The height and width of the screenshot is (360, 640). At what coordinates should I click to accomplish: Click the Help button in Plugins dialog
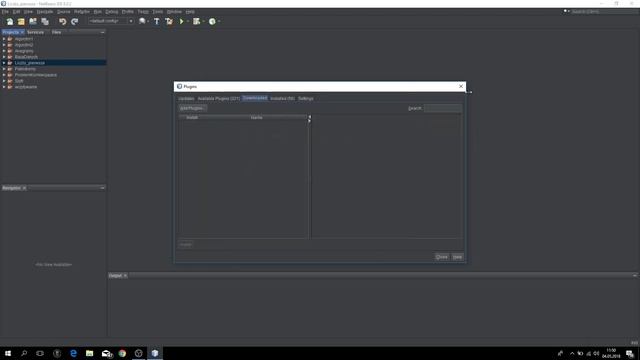tap(458, 257)
